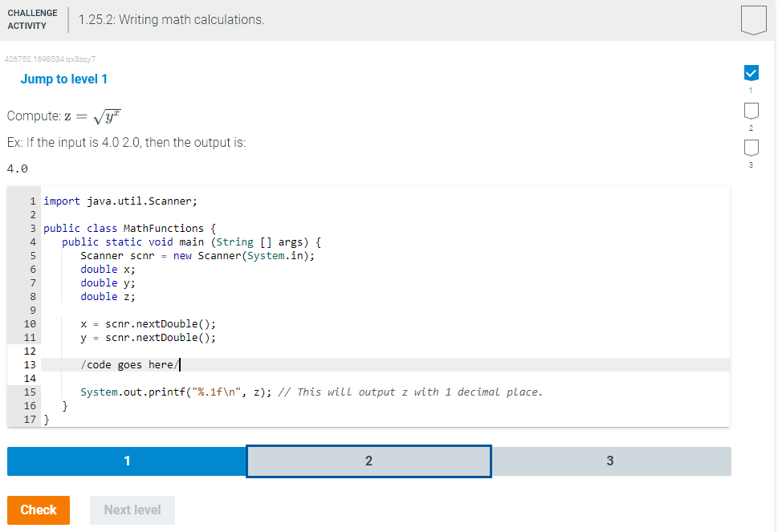Toggle the completed checkbox for part 1
The image size is (778, 532).
[x=751, y=72]
